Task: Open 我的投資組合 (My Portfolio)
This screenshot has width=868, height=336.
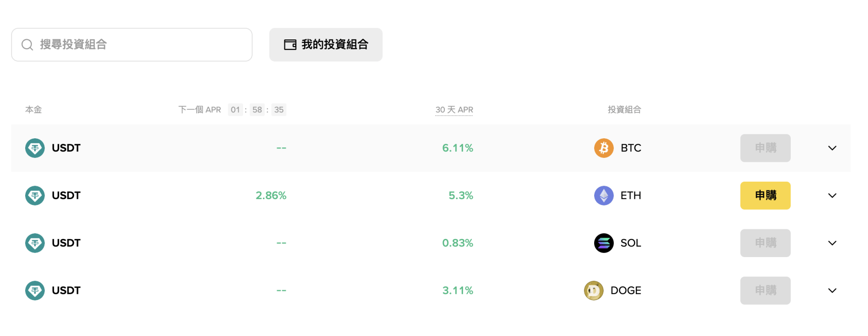Action: click(x=325, y=44)
